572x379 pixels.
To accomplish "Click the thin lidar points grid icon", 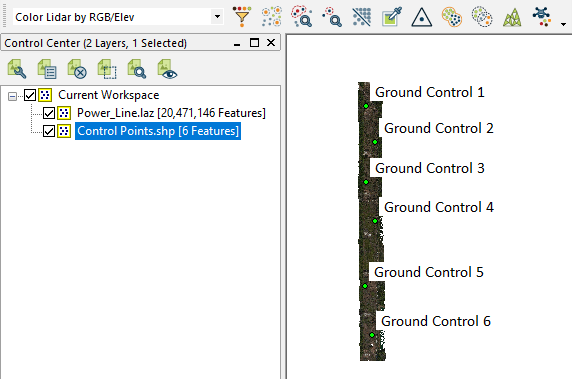I will click(x=362, y=17).
